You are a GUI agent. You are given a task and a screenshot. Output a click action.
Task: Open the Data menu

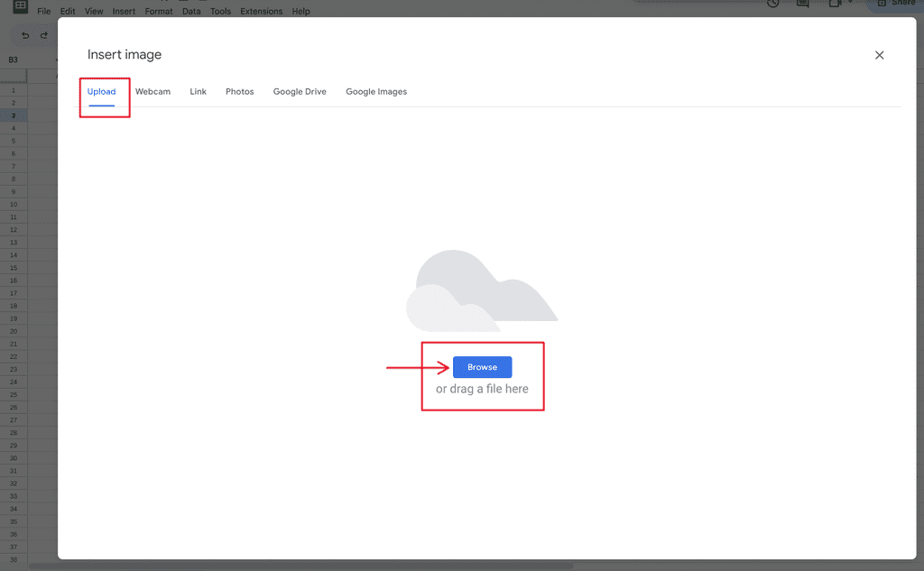(191, 11)
